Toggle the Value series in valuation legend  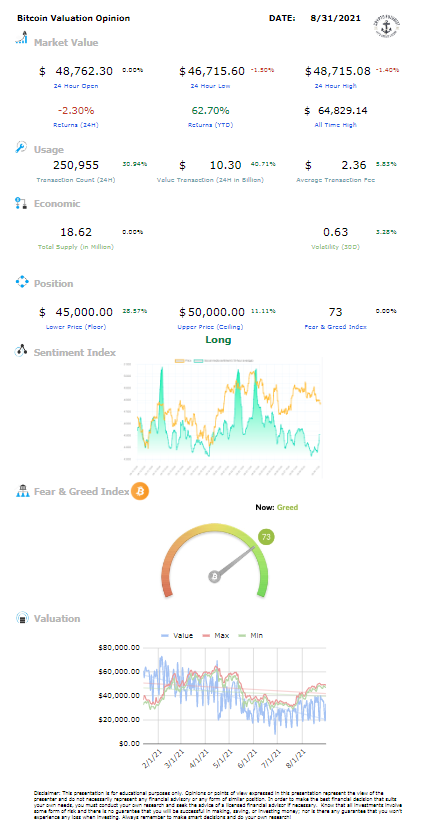point(177,636)
